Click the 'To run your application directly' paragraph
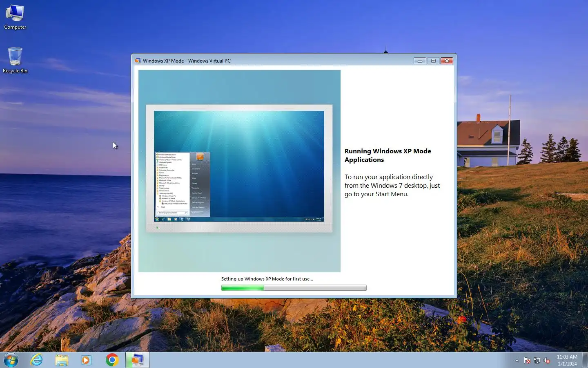Viewport: 588px width, 368px height. click(392, 186)
